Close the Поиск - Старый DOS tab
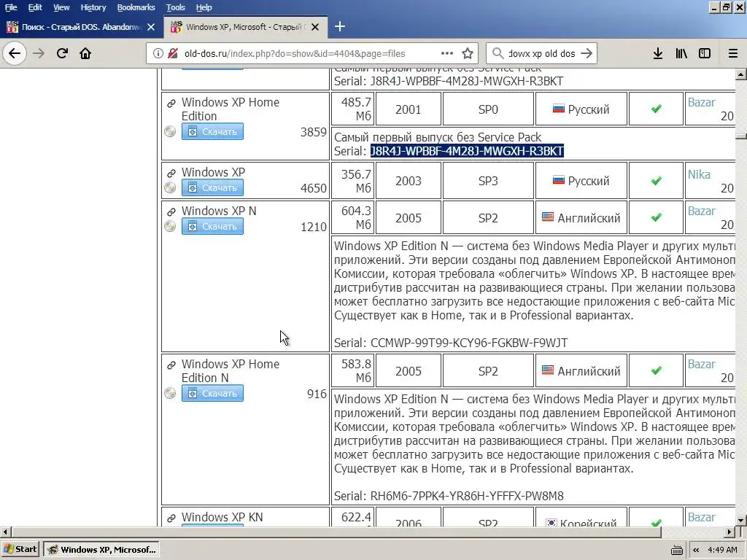 [151, 27]
